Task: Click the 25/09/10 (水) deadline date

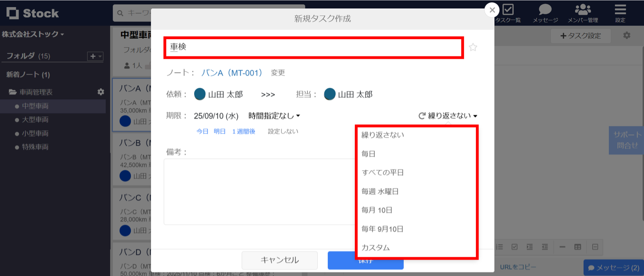Action: coord(216,116)
